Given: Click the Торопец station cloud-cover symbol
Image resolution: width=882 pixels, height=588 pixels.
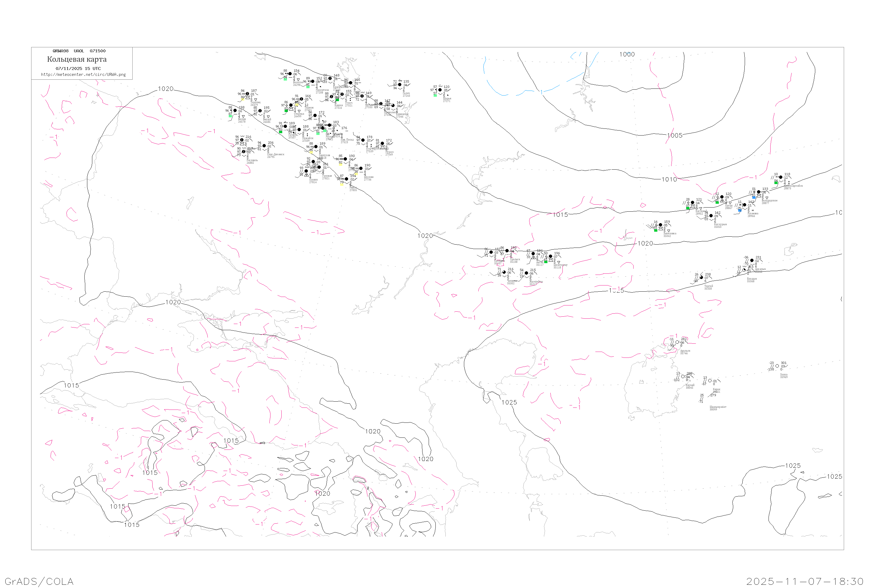Looking at the screenshot, I should pos(247,94).
